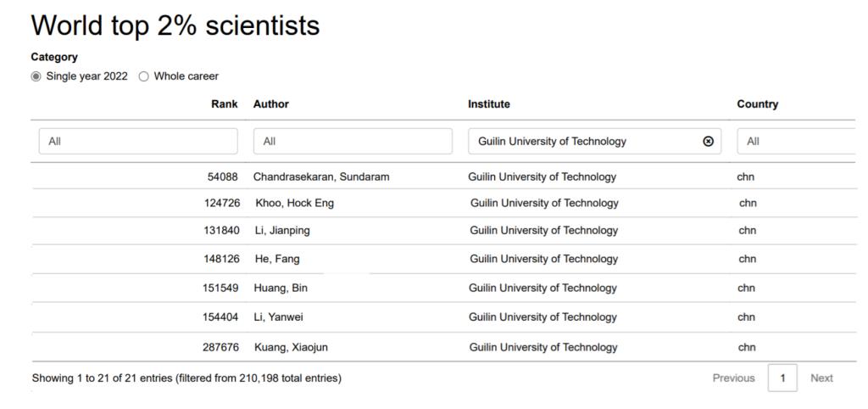
Task: Click the Institute filter text box
Action: click(585, 142)
